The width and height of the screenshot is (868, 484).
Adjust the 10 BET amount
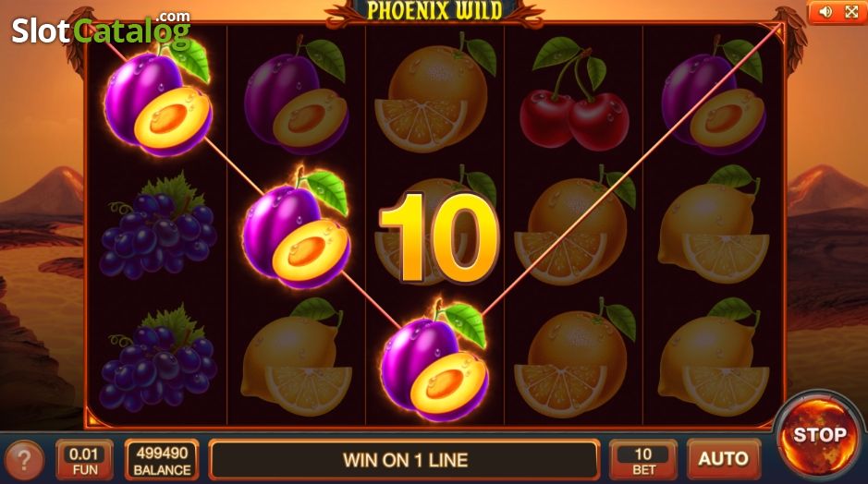tap(643, 460)
